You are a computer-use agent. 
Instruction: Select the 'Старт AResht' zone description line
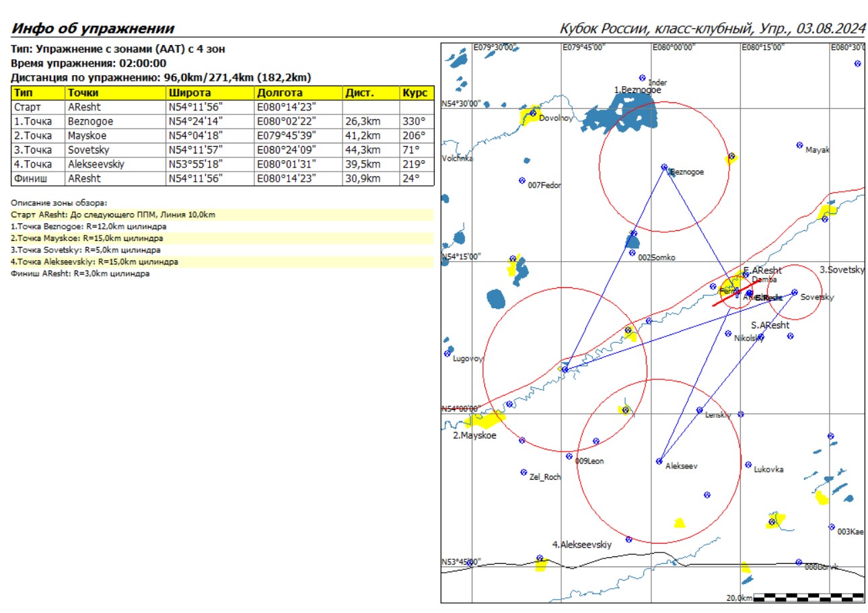pos(113,214)
